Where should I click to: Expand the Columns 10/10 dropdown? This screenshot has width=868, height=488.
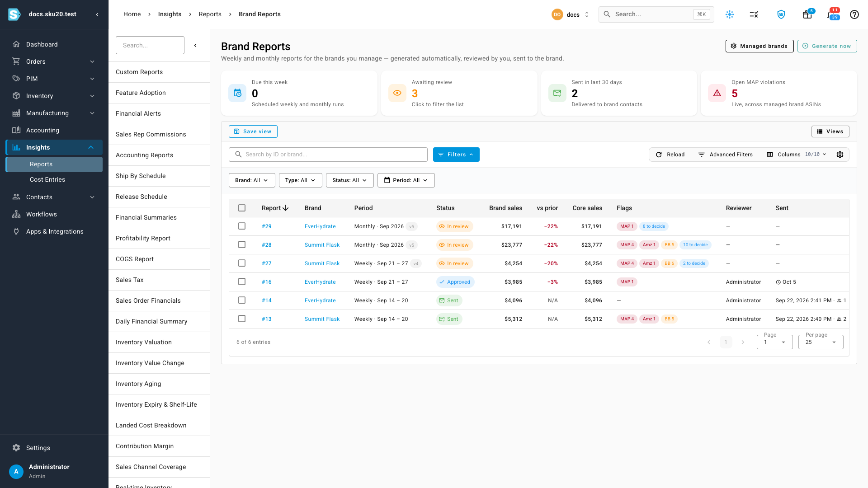point(797,155)
